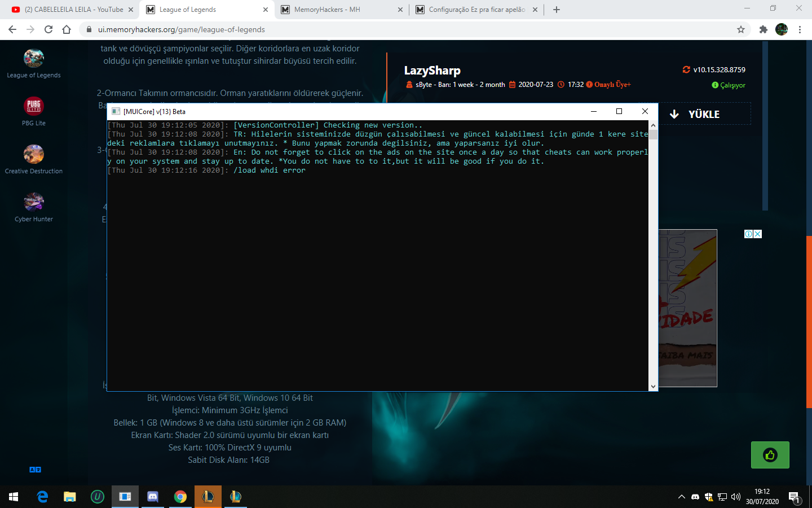Go forward in browser history
This screenshot has height=508, width=812.
(30, 29)
